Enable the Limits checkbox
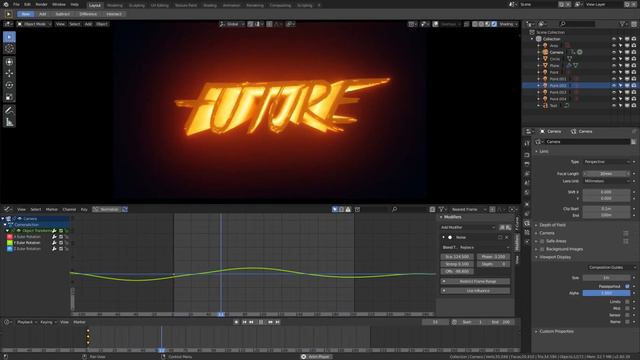Image resolution: width=640 pixels, height=360 pixels. pyautogui.click(x=627, y=302)
